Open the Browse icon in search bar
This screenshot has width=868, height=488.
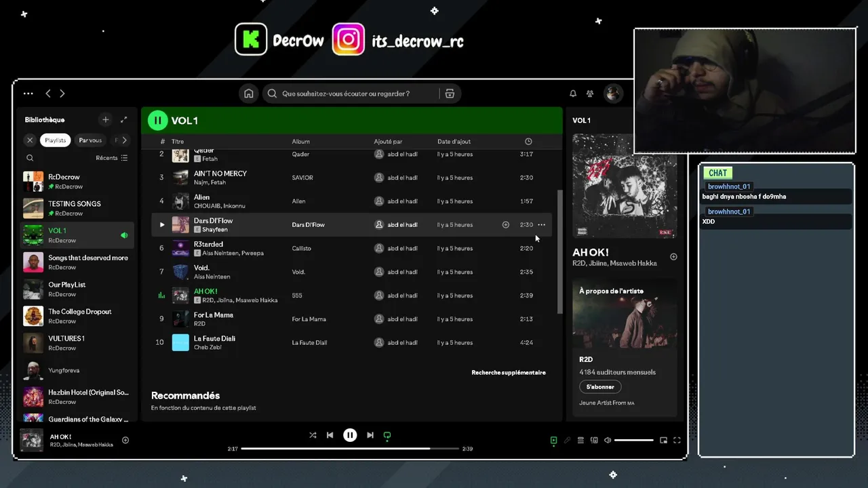click(x=450, y=94)
